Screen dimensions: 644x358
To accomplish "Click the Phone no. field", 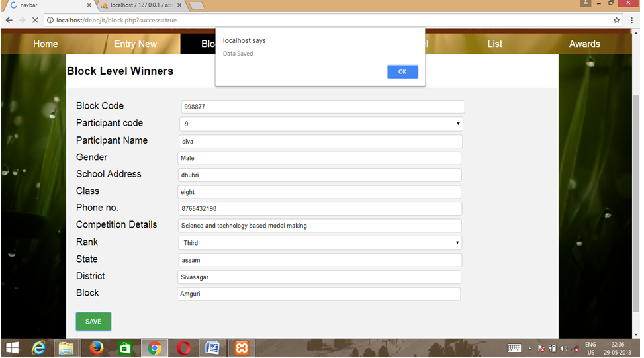I will coord(320,208).
